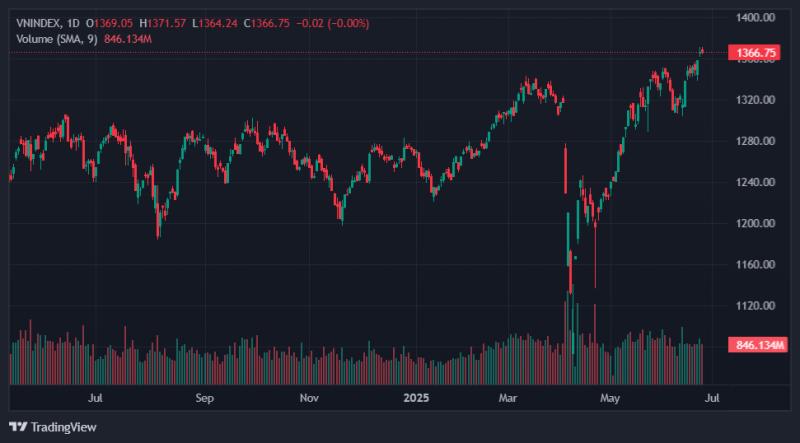Click the red 1366.75 current price tag
This screenshot has width=800, height=443.
754,52
